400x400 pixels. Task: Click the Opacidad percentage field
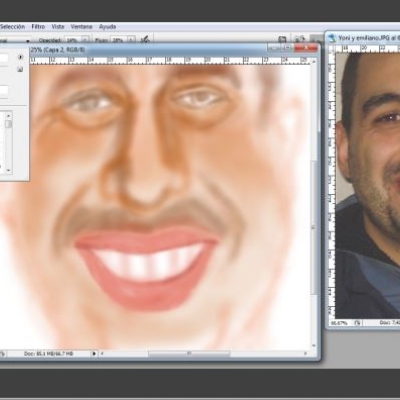coord(72,40)
